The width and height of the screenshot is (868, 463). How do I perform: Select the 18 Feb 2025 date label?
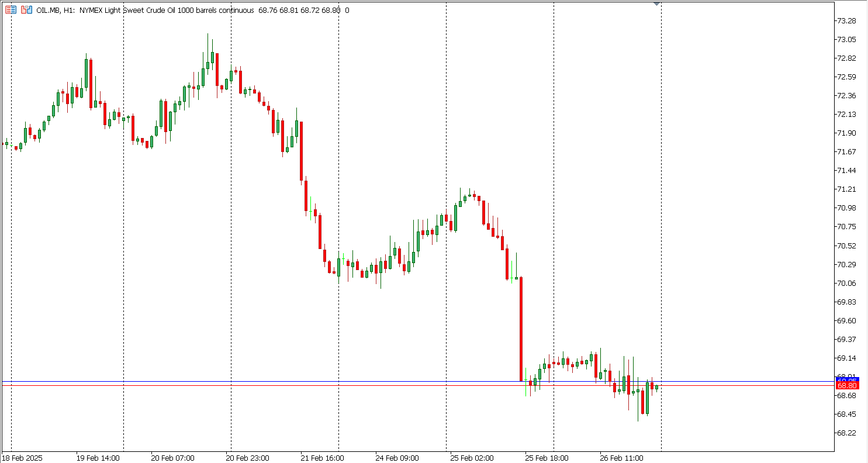coord(23,458)
